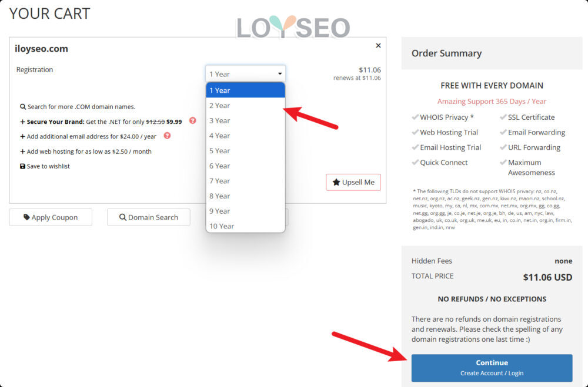Click SSL Certificate feature checkmark
The width and height of the screenshot is (588, 387).
tap(503, 117)
